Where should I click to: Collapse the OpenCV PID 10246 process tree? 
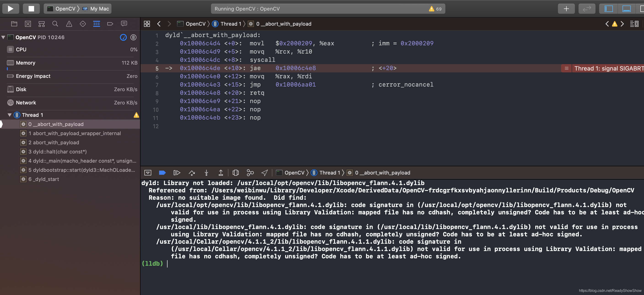[x=3, y=37]
